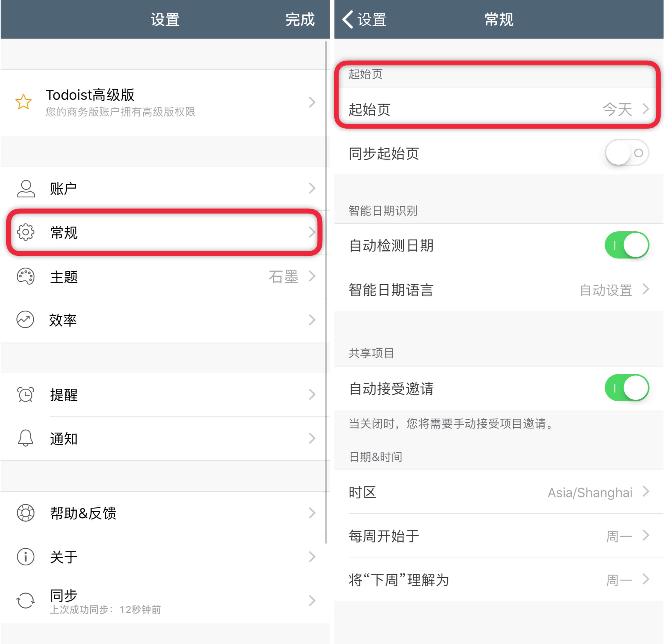Click the reminders alarm clock icon
Image resolution: width=667 pixels, height=644 pixels.
click(26, 394)
